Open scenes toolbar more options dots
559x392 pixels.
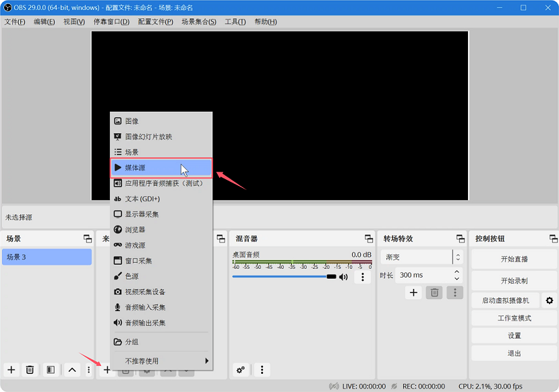(89, 370)
